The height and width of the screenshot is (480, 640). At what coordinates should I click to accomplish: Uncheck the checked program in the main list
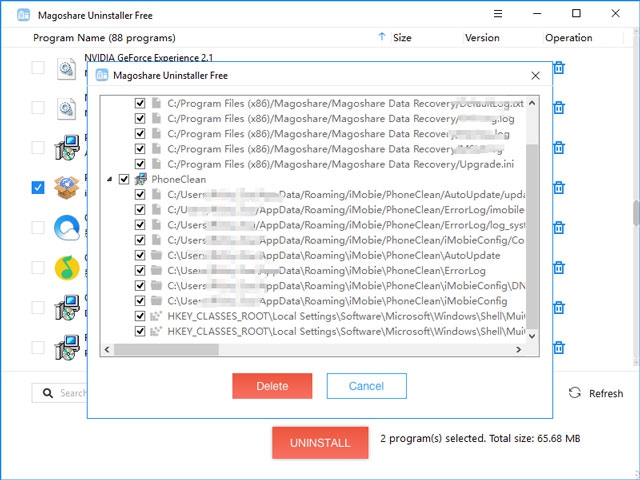38,187
